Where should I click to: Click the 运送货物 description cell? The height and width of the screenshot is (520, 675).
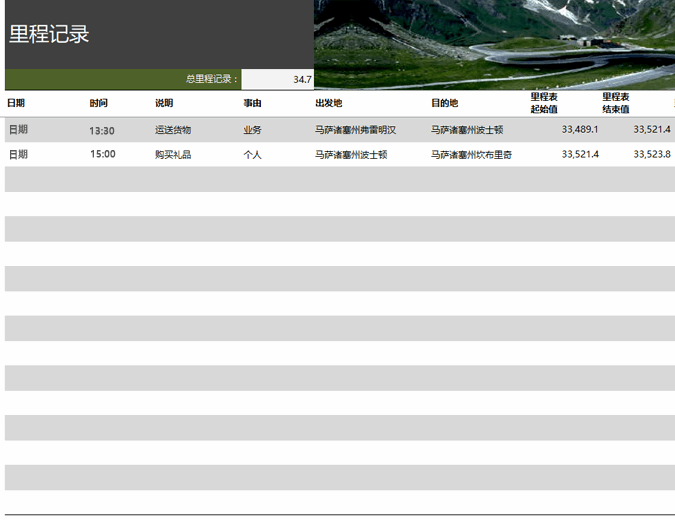click(x=173, y=130)
